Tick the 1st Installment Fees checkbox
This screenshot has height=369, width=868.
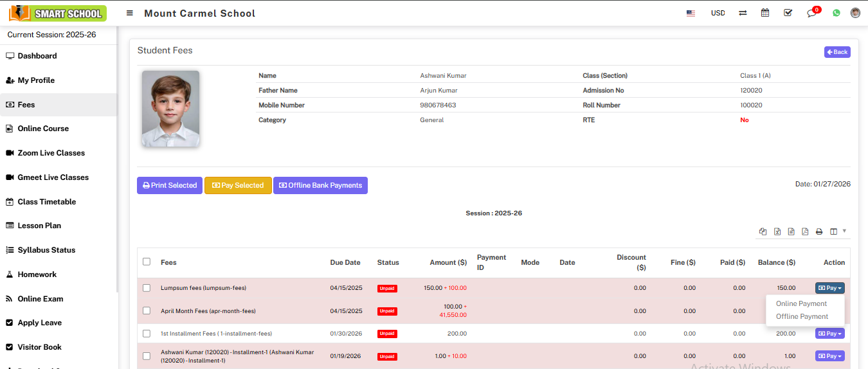(147, 334)
